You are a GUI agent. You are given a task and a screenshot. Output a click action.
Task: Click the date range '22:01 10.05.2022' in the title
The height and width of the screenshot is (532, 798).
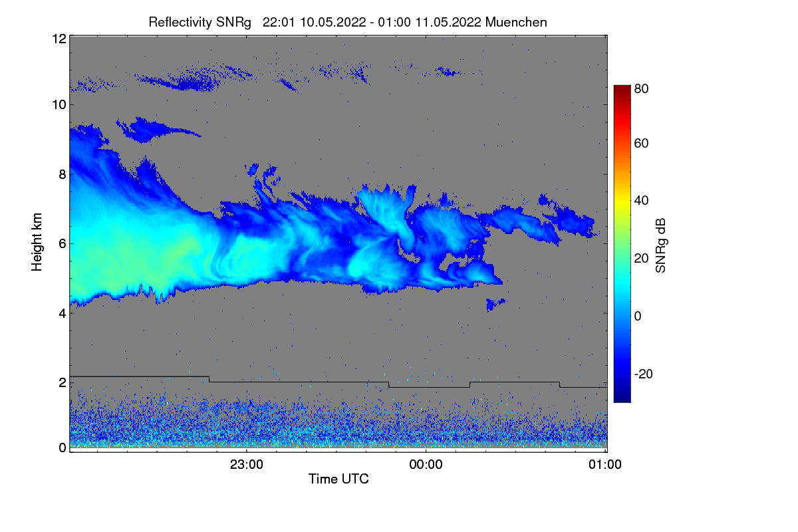click(x=314, y=22)
